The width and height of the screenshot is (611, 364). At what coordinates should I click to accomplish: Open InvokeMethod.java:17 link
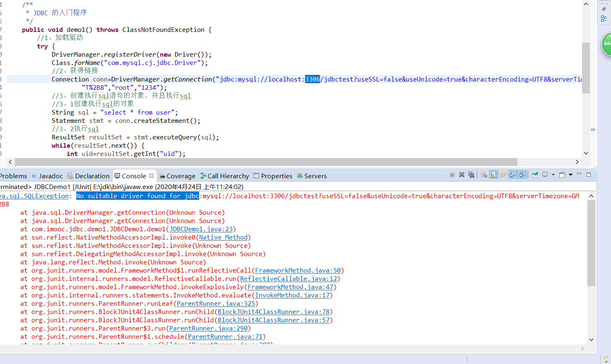[292, 295]
